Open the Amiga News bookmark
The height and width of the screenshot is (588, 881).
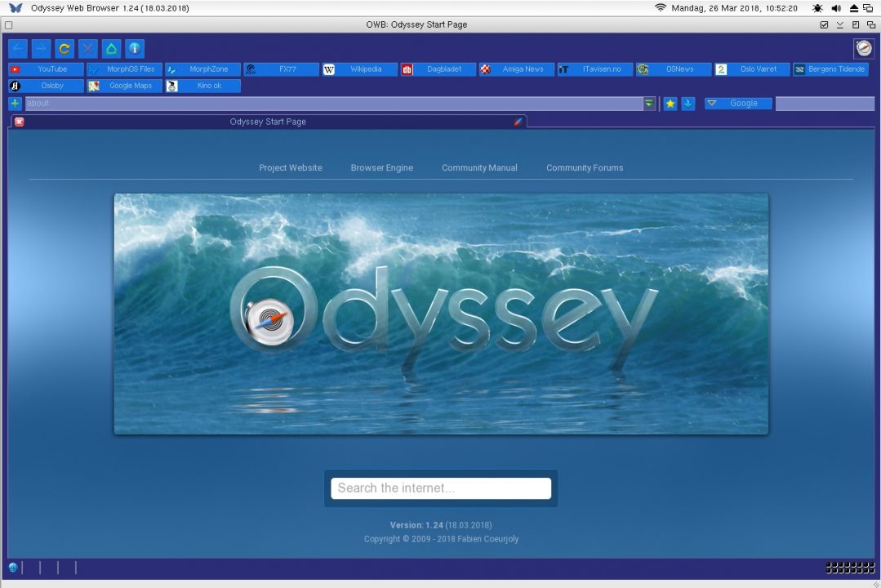[x=516, y=69]
